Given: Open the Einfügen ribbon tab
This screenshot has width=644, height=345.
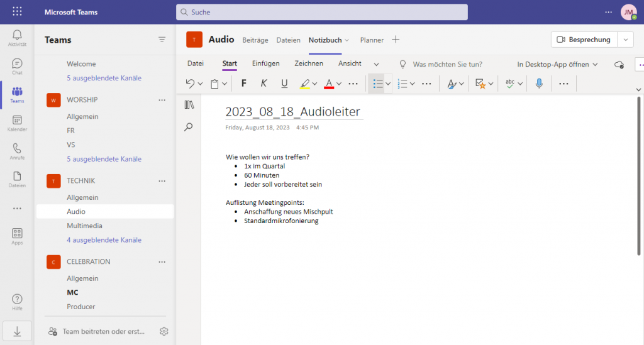Looking at the screenshot, I should [265, 63].
